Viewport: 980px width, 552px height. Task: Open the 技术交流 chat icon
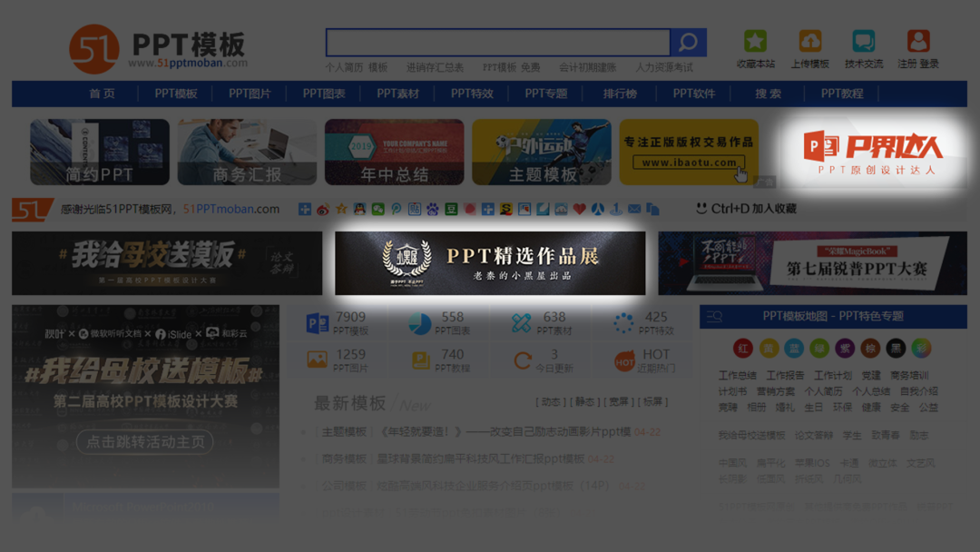click(864, 41)
